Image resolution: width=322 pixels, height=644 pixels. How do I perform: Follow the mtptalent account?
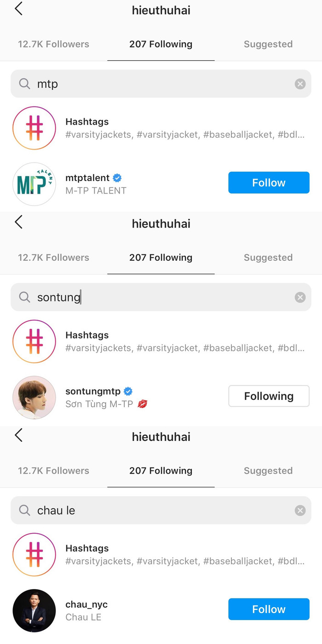click(269, 182)
